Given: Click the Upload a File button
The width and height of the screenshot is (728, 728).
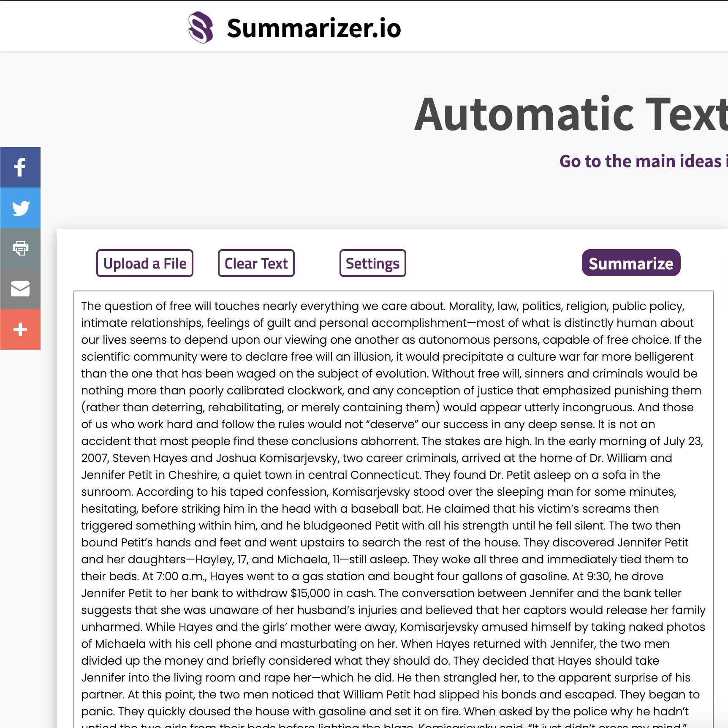Looking at the screenshot, I should [x=145, y=263].
